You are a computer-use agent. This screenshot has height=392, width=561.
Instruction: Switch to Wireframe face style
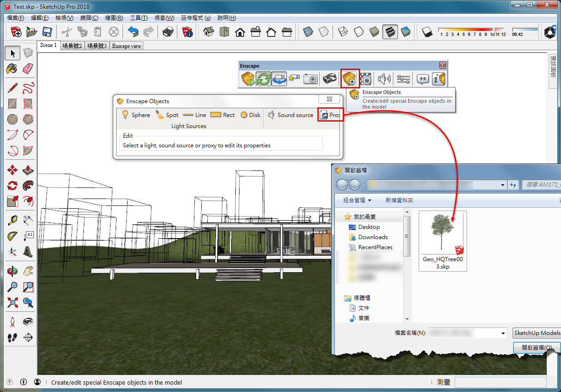coord(343,32)
